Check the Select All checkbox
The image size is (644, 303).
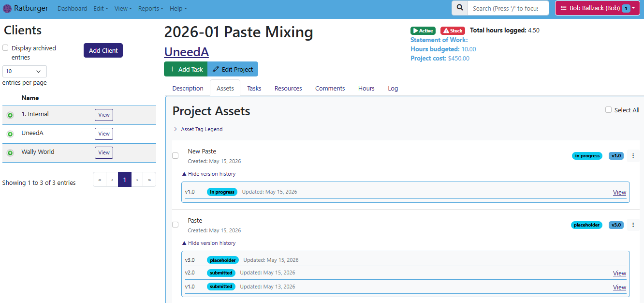tap(608, 110)
